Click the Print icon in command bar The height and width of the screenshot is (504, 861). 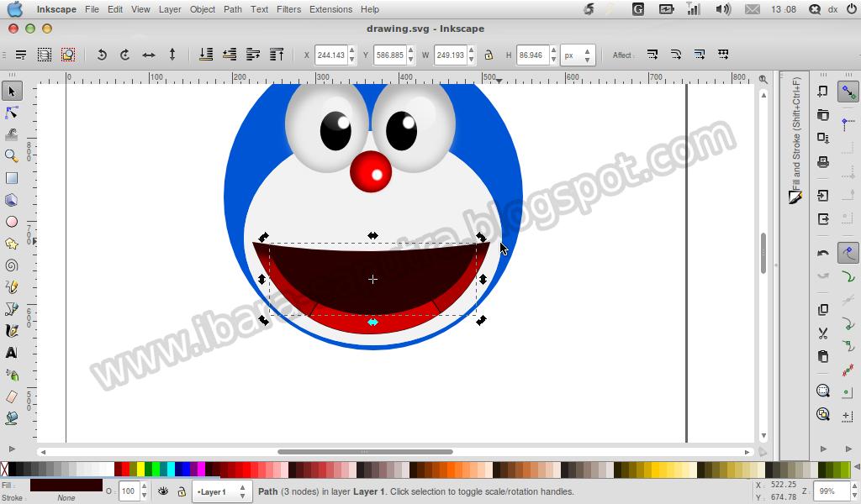822,162
